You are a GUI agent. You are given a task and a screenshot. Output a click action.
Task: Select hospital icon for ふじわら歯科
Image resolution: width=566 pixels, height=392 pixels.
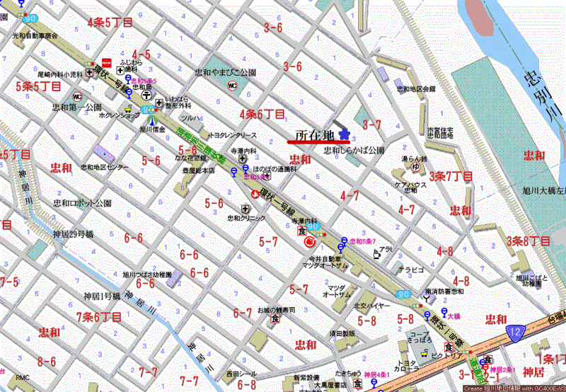120,70
